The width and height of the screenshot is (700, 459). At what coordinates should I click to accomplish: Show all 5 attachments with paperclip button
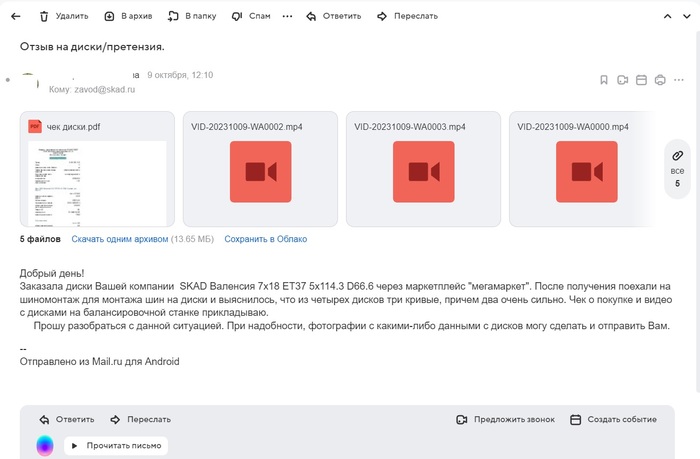click(x=677, y=169)
